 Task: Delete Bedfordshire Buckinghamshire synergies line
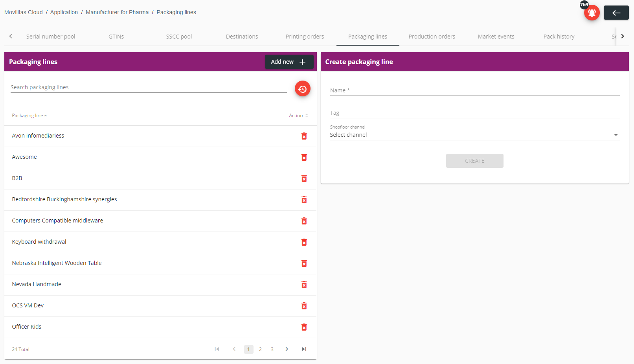[304, 200]
